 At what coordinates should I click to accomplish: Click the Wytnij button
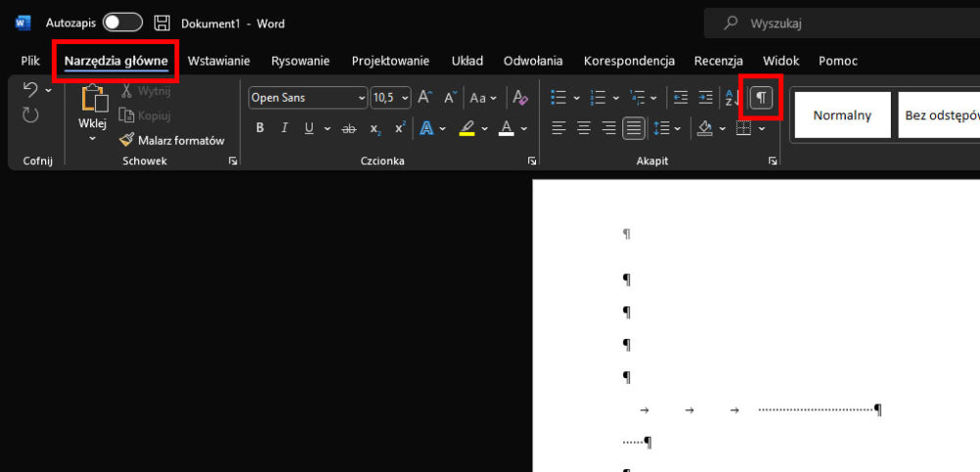145,91
